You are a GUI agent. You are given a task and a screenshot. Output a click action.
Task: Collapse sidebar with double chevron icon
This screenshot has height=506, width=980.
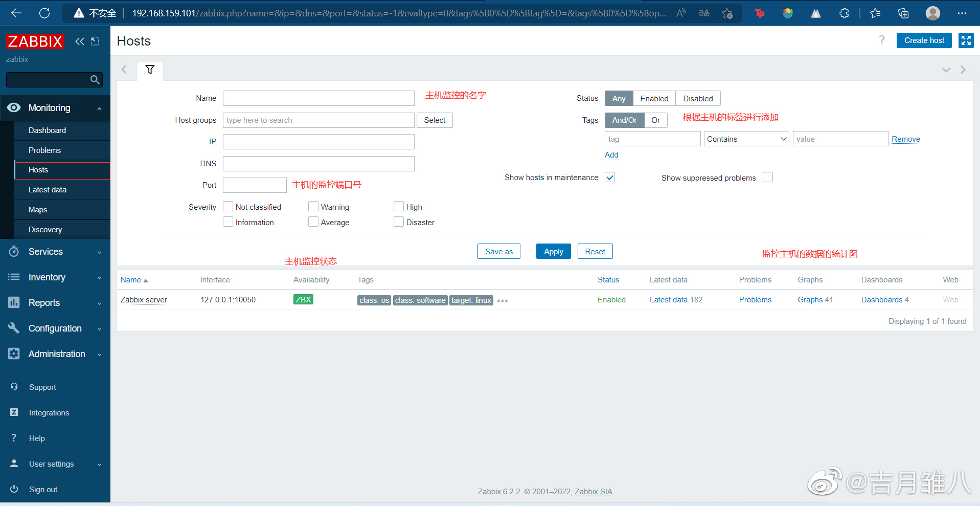(80, 41)
